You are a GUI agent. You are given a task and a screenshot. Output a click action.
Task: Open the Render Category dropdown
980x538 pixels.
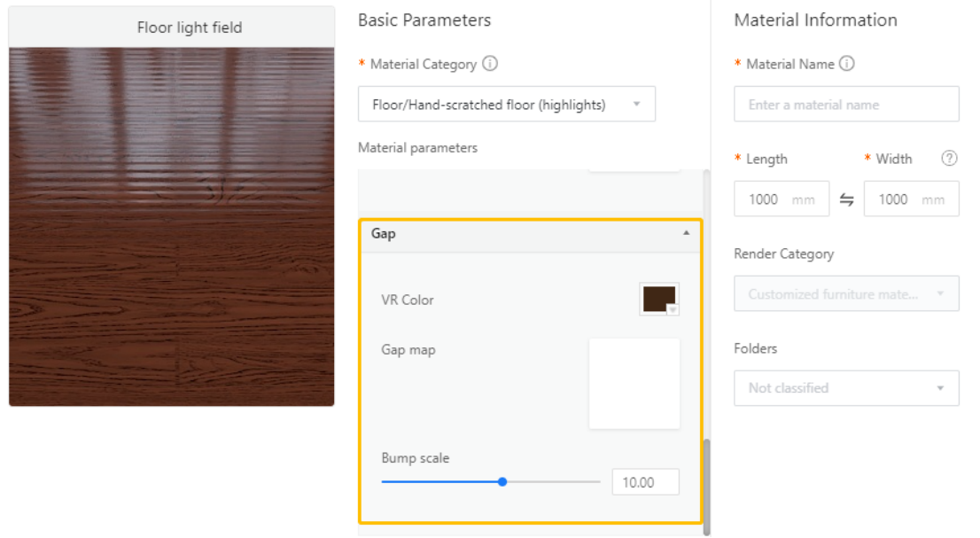[846, 293]
